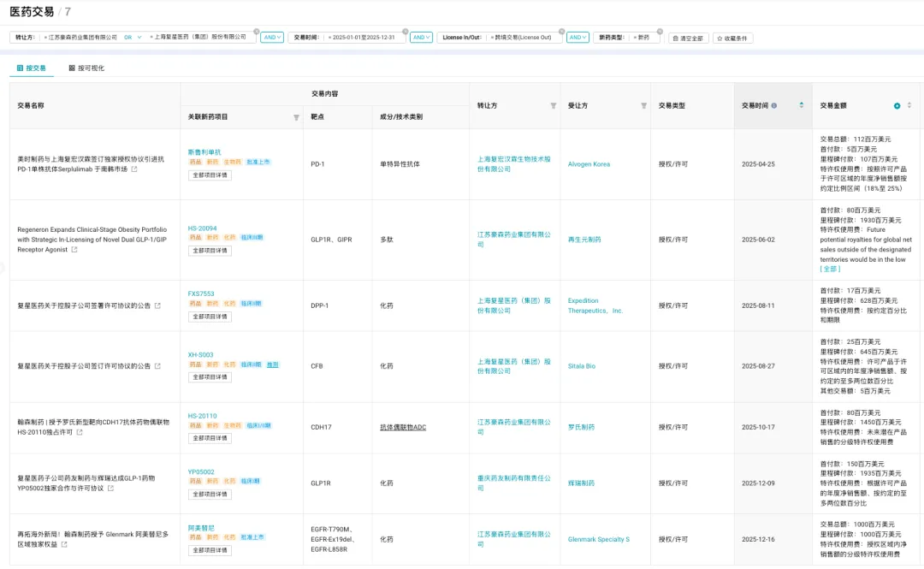Viewport: 924px width, 569px height.
Task: Expand 全部 link in Regeneron deal amount
Action: (830, 269)
